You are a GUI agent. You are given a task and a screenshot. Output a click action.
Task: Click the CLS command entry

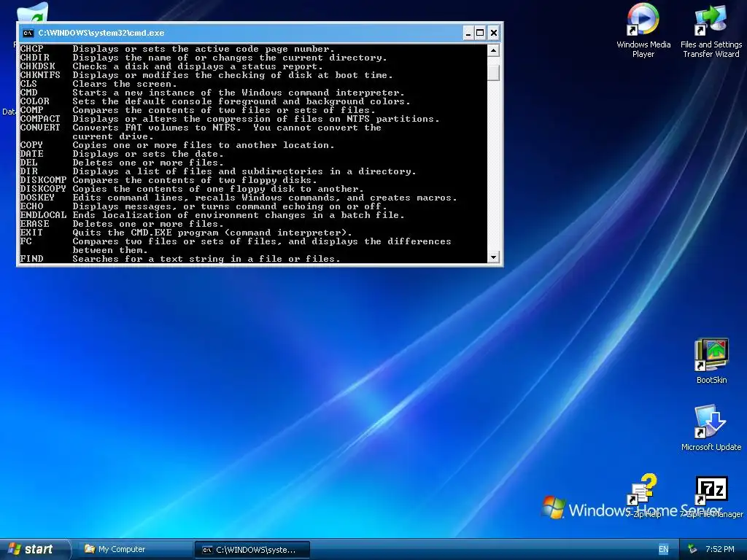tap(98, 84)
